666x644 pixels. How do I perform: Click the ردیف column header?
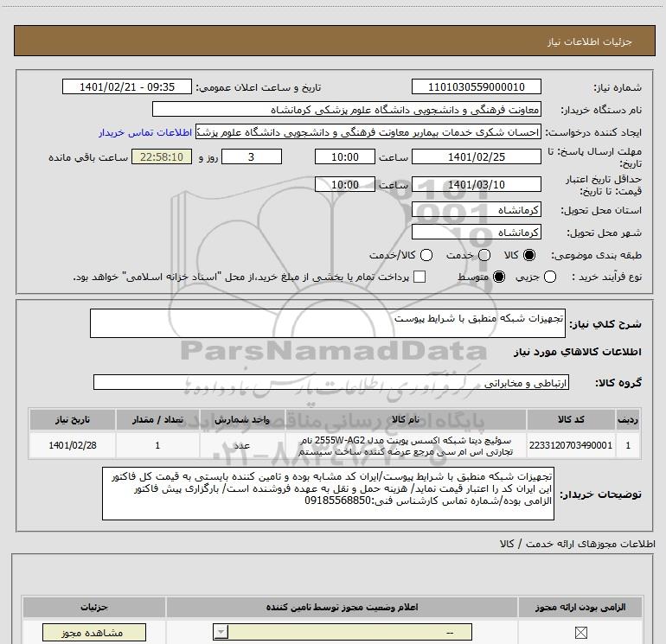(628, 419)
